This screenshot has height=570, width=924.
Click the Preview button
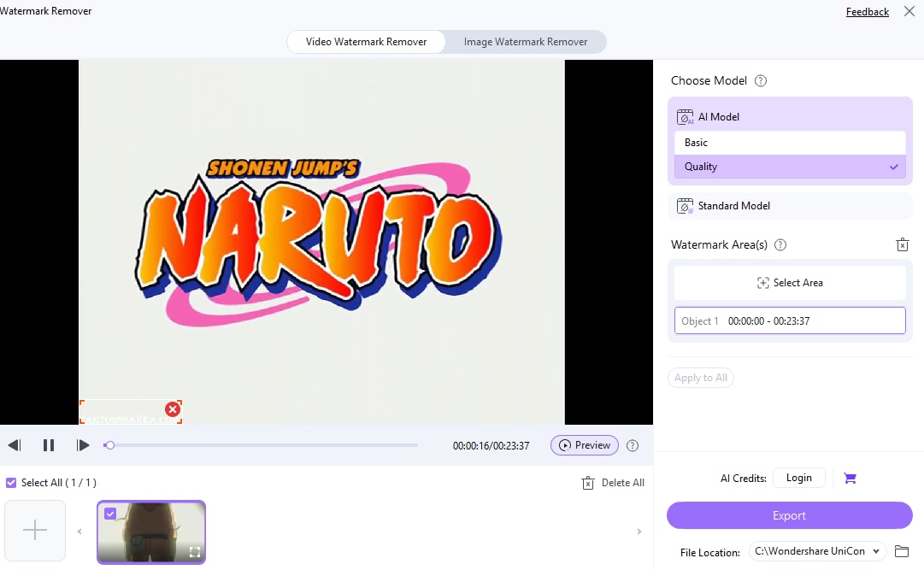coord(584,445)
